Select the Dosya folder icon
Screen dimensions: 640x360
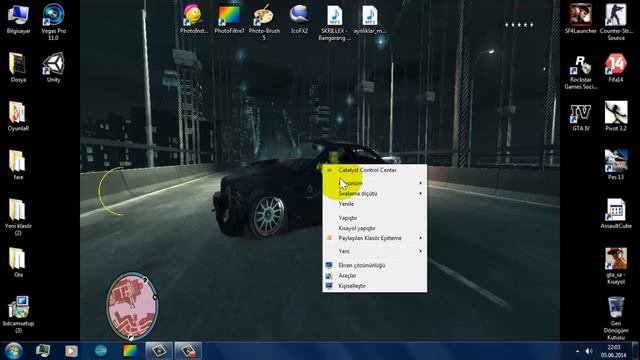coord(18,67)
